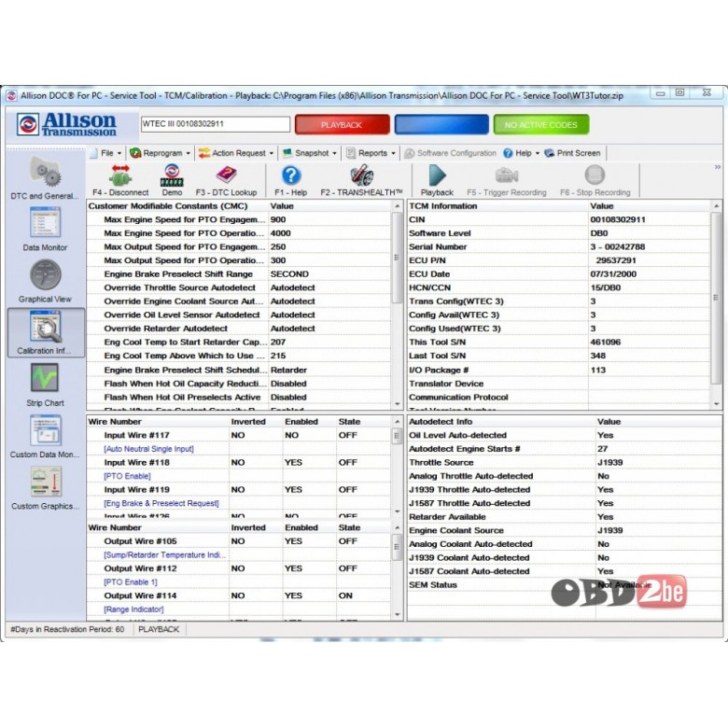
Task: Click output wire list scrollbar thumb
Action: pyautogui.click(x=397, y=547)
